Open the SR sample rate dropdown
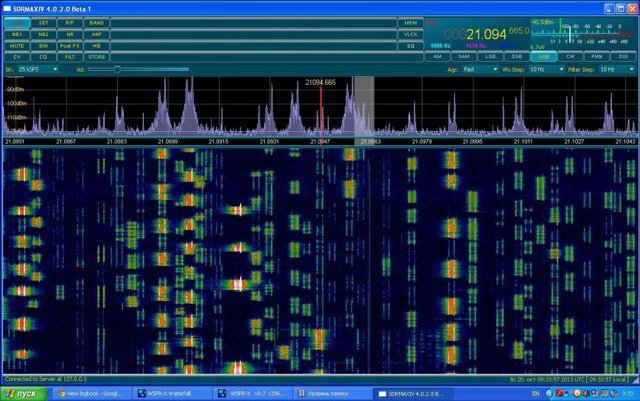 38,69
